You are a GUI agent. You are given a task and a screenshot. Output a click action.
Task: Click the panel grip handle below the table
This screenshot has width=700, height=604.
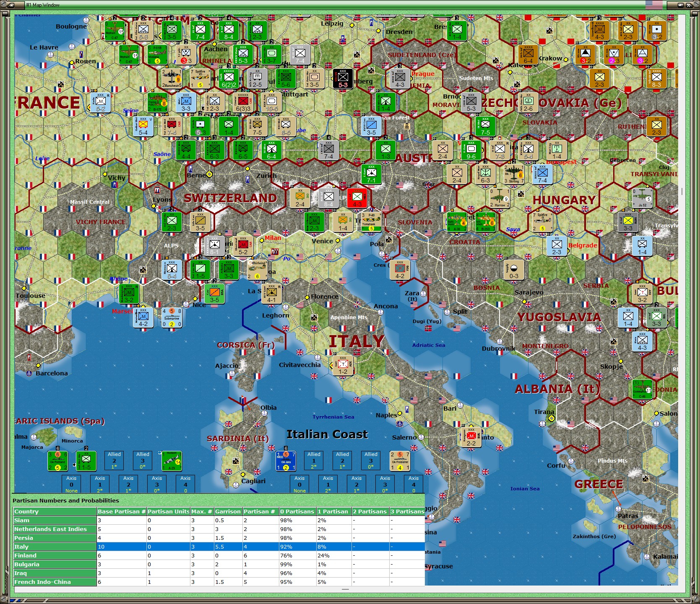click(x=345, y=589)
